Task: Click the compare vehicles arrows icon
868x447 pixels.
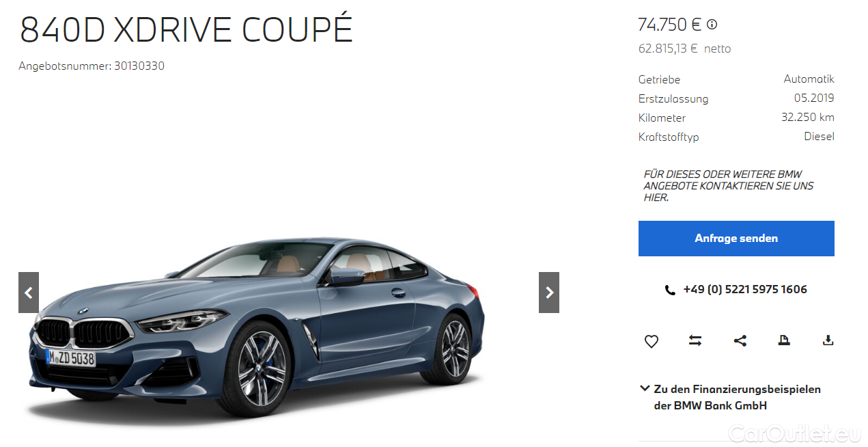Action: pos(695,340)
